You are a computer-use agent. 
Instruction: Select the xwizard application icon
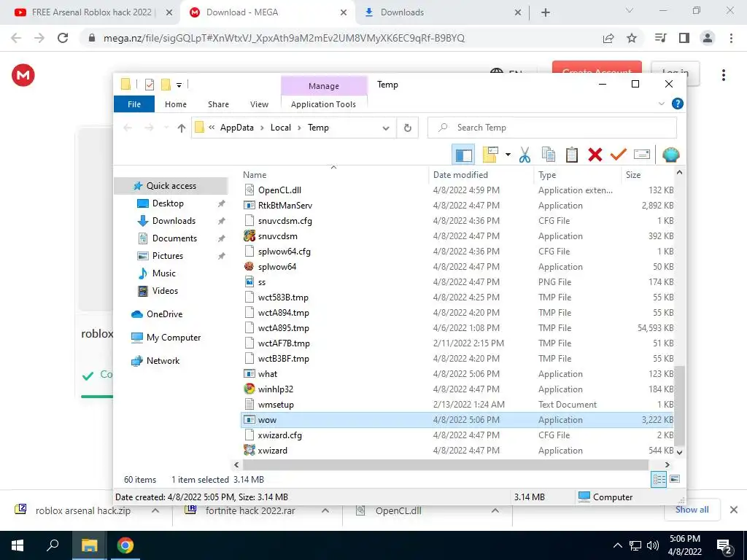pos(249,450)
